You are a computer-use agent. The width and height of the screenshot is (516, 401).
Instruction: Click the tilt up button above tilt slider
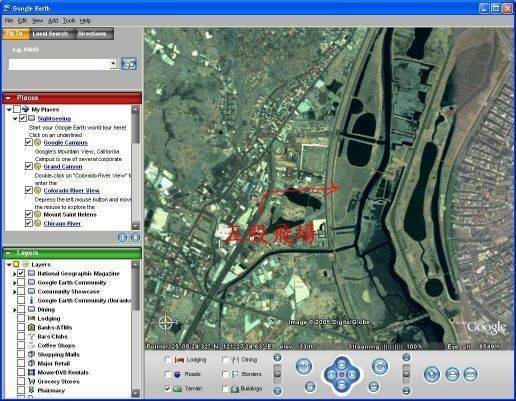(406, 358)
